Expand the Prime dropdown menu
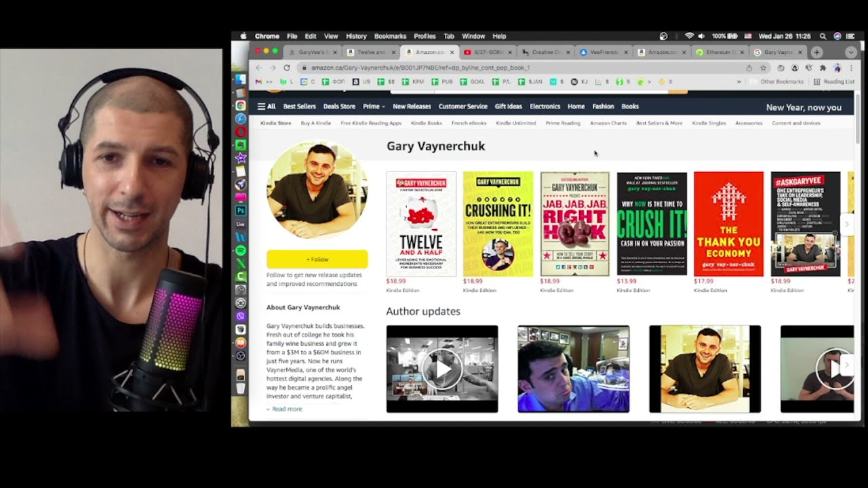Viewport: 868px width, 488px height. [374, 106]
